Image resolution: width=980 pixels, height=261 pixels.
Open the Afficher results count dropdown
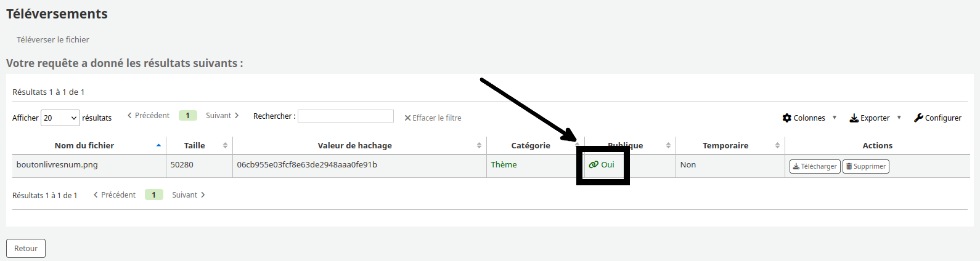point(60,118)
